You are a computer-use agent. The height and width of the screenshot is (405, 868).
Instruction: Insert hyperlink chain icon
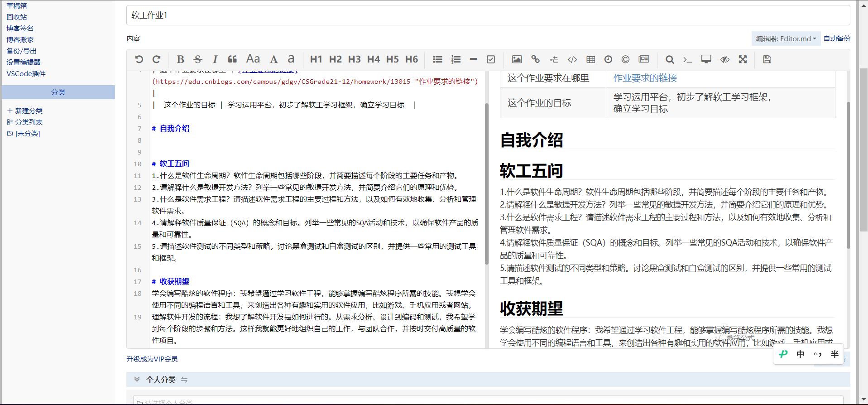tap(536, 59)
